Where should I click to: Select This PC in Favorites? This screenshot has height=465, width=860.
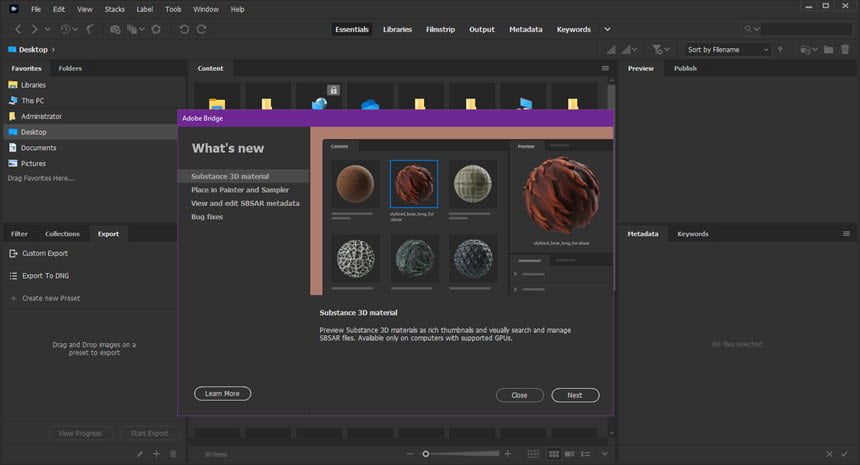pyautogui.click(x=32, y=100)
